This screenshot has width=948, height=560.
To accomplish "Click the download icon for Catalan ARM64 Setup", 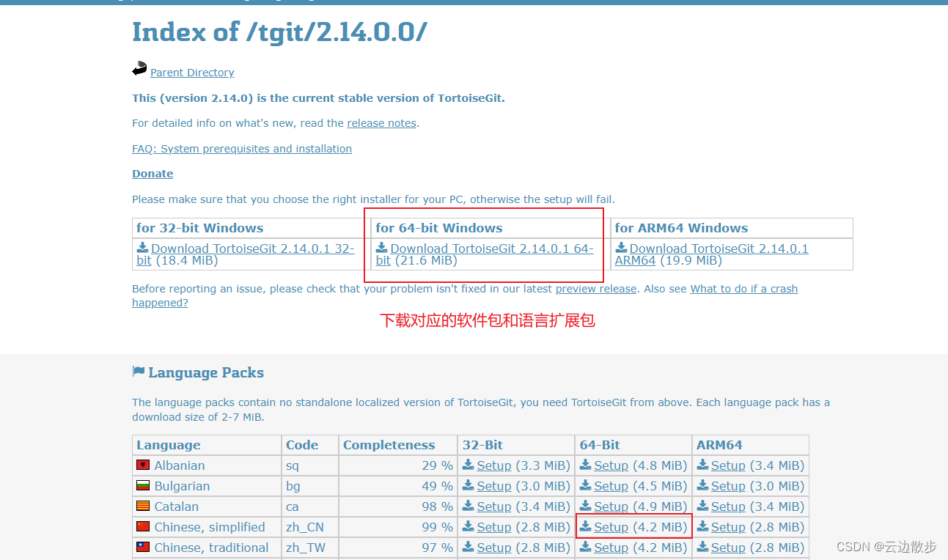I will point(702,506).
